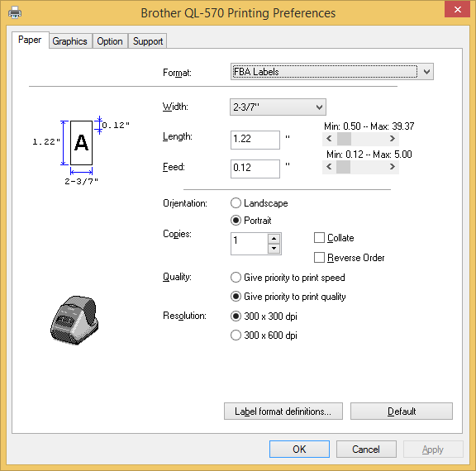476x471 pixels.
Task: Select the Paper tab
Action: click(30, 40)
